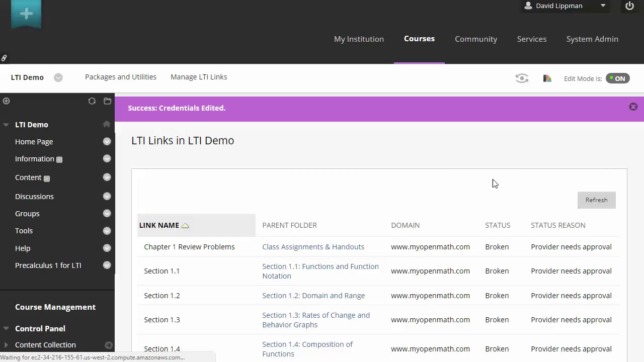Click the home icon beside LTI Demo
The width and height of the screenshot is (644, 362).
pyautogui.click(x=106, y=124)
